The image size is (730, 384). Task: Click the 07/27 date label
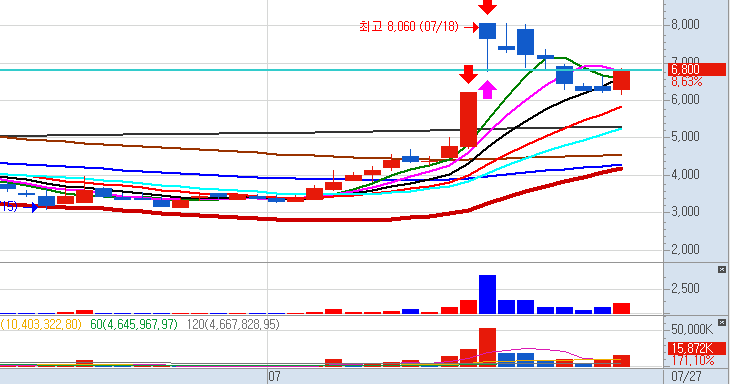[x=686, y=376]
